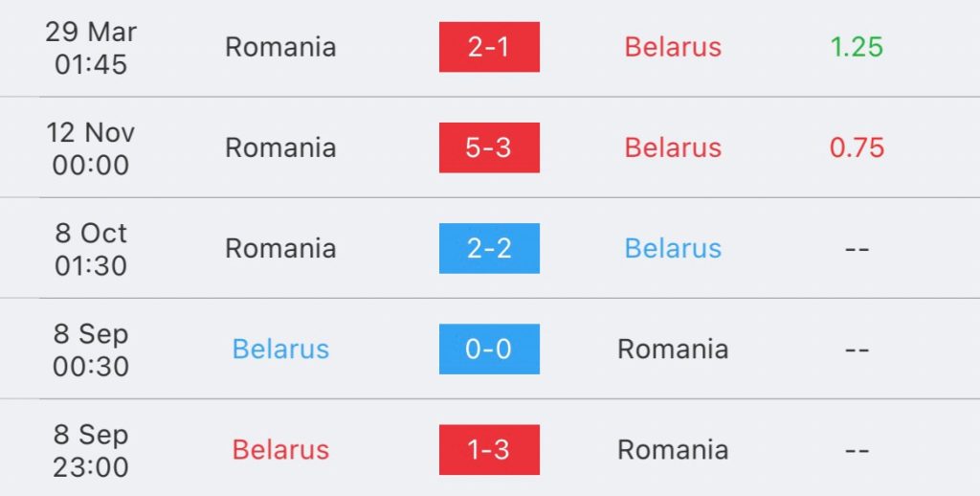Viewport: 980px width, 496px height.
Task: Select the green 1.25 odds value
Action: (857, 47)
